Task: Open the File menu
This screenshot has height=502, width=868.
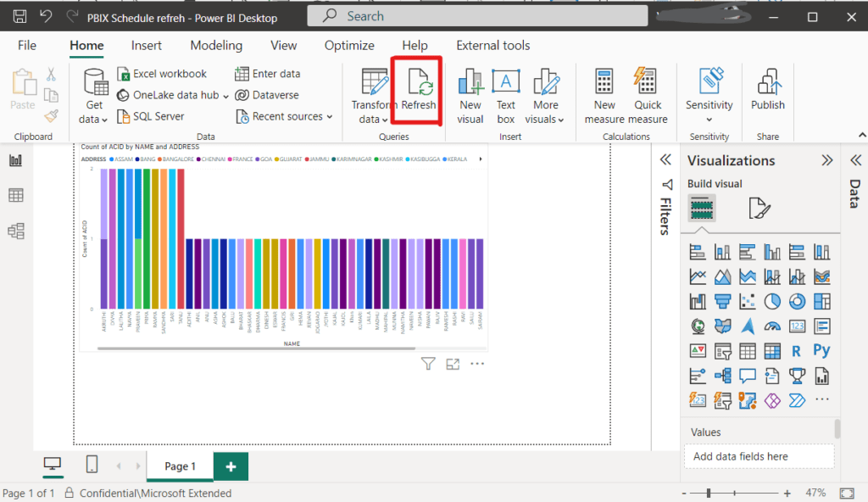Action: pos(27,46)
